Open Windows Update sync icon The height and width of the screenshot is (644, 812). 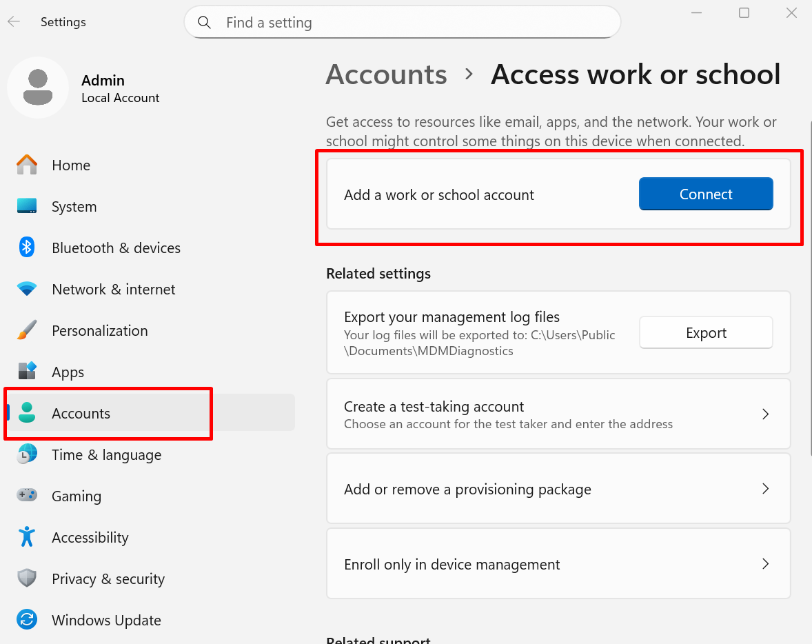[x=27, y=620]
